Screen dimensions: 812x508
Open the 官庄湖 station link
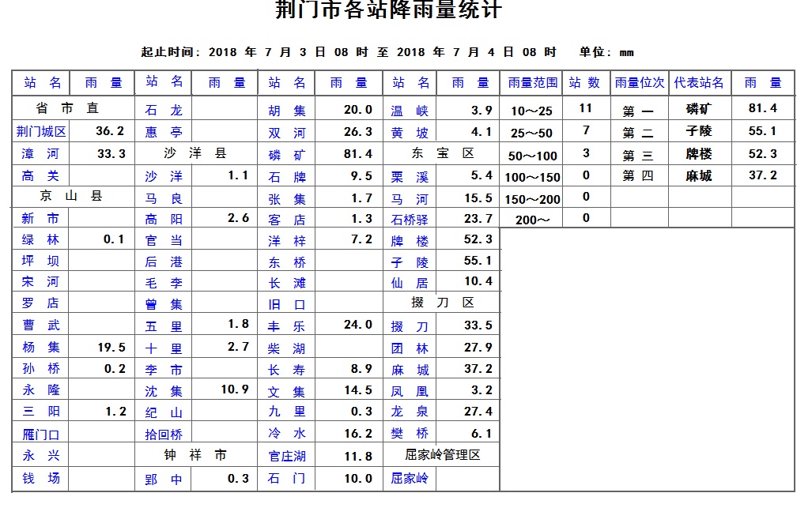[x=286, y=457]
